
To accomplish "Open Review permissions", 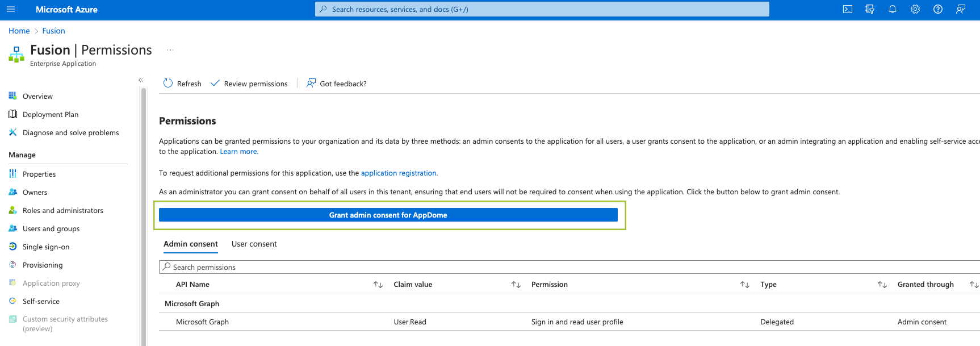I will coord(249,84).
